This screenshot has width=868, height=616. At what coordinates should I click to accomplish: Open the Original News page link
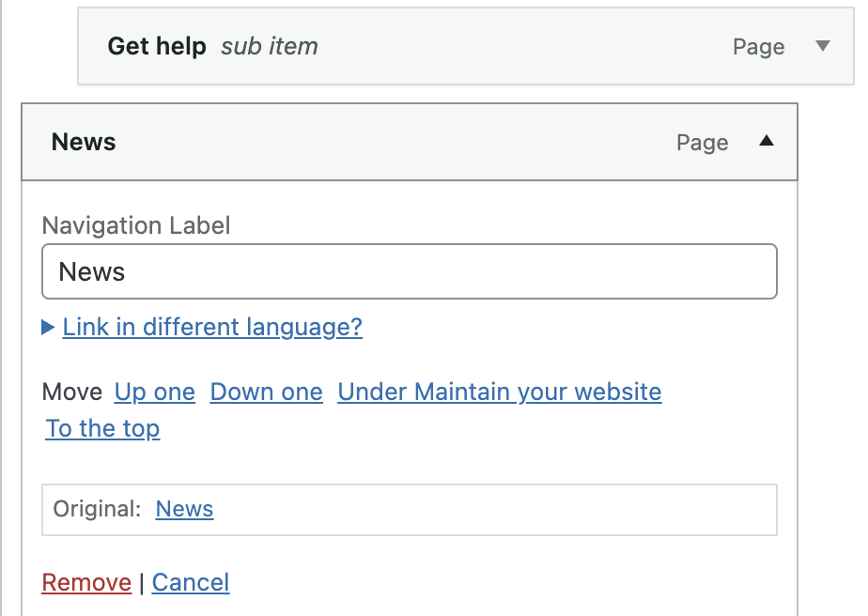coord(184,509)
